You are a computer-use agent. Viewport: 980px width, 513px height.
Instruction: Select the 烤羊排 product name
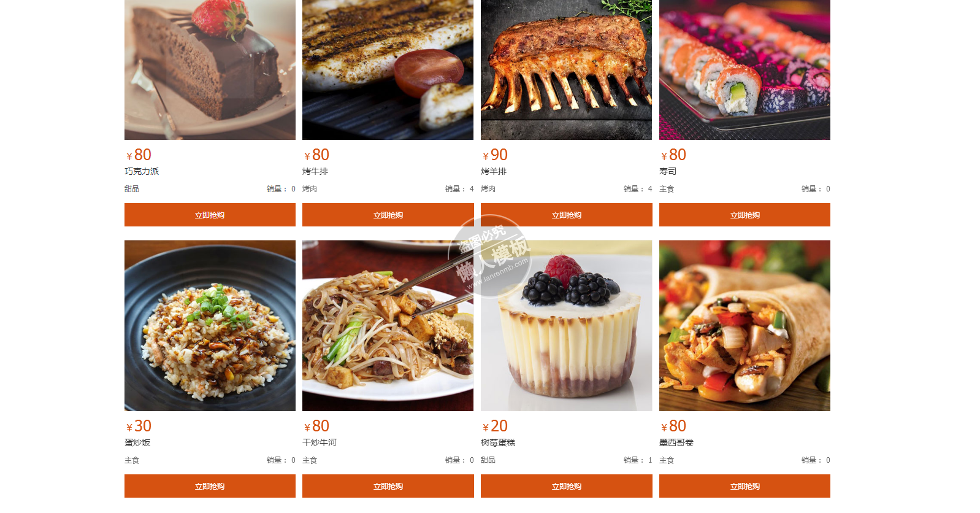coord(494,171)
